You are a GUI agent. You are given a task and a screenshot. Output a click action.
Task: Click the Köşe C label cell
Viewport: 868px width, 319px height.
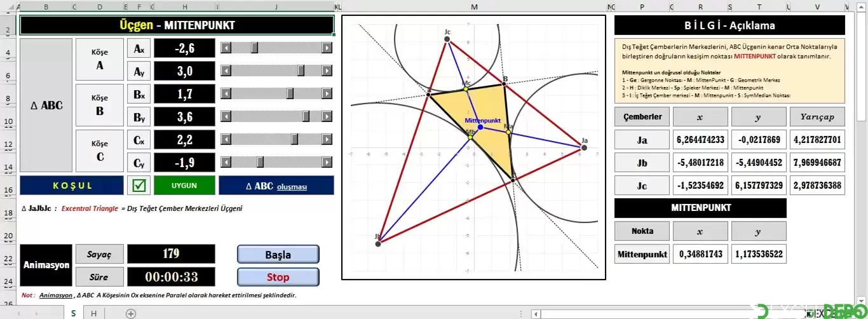tap(100, 151)
